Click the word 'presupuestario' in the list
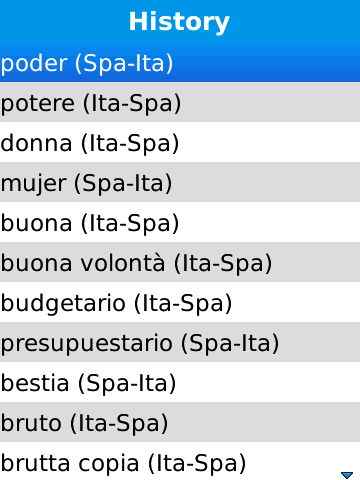 [x=87, y=345]
